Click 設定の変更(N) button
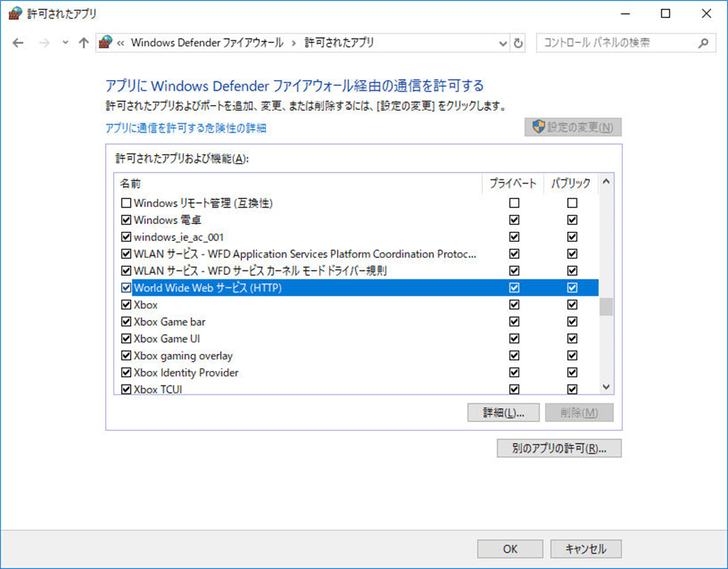Viewport: 728px width, 569px height. pos(573,127)
